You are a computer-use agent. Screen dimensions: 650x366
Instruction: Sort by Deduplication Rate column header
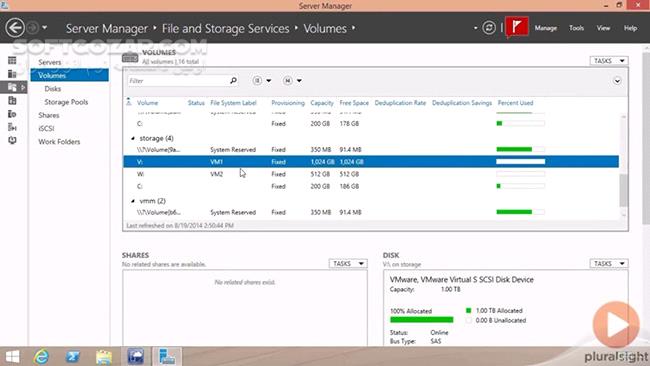[x=400, y=103]
